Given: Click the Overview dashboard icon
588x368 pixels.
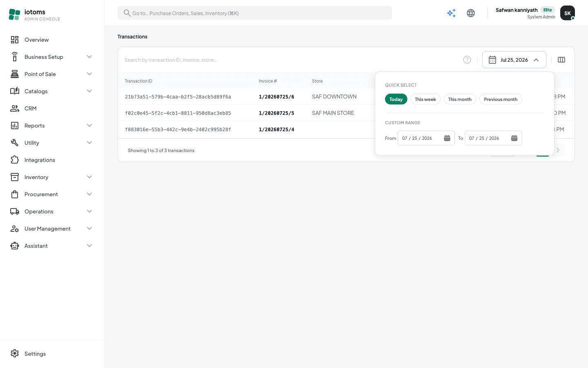Looking at the screenshot, I should tap(15, 40).
